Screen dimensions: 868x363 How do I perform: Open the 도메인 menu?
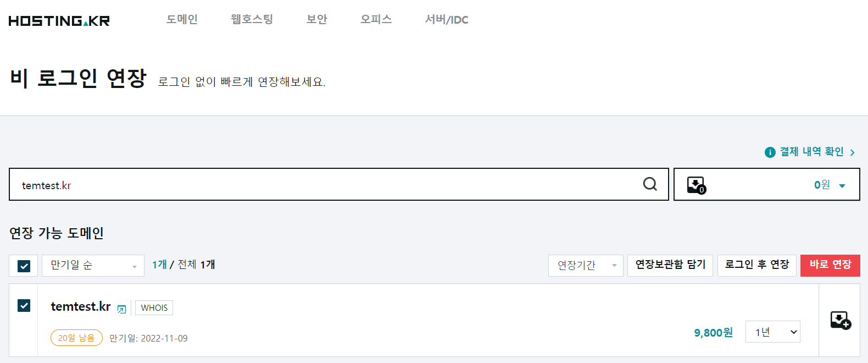182,19
